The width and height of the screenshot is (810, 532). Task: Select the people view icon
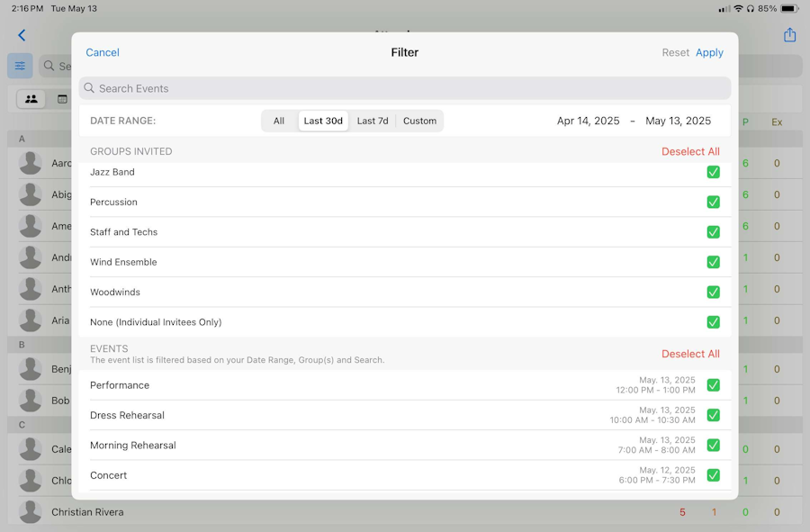pos(31,99)
